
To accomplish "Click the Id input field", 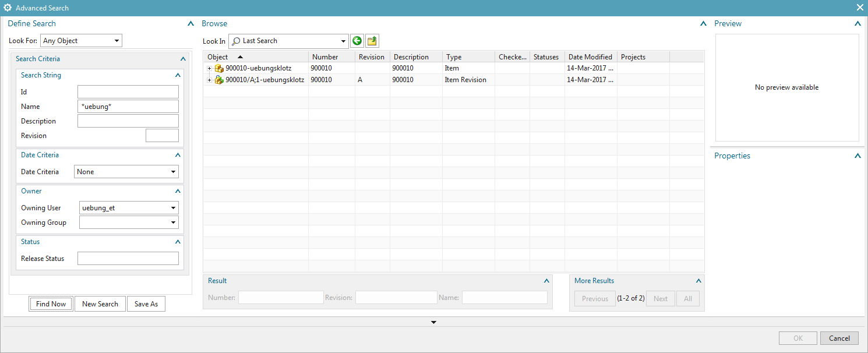I will point(128,92).
